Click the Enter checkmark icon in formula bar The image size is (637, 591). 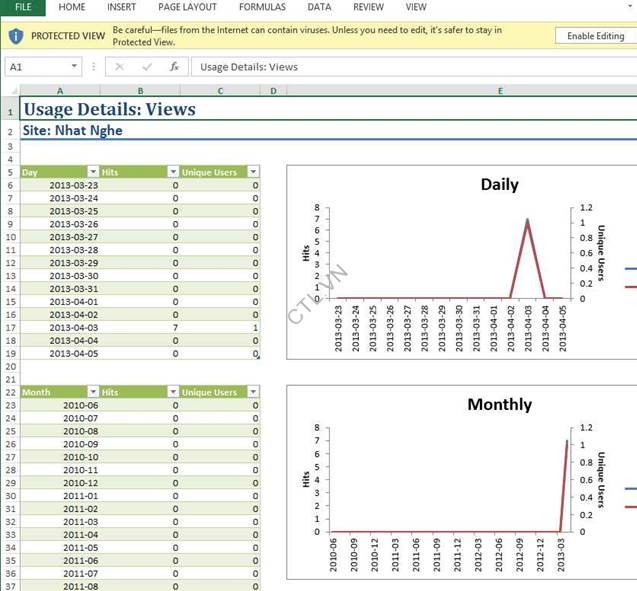[x=147, y=67]
